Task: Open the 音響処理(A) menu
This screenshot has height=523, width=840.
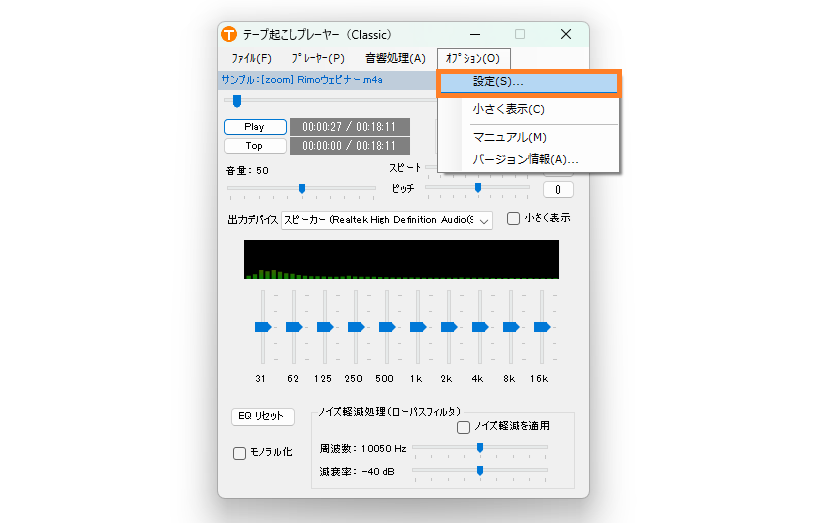Action: click(x=395, y=59)
